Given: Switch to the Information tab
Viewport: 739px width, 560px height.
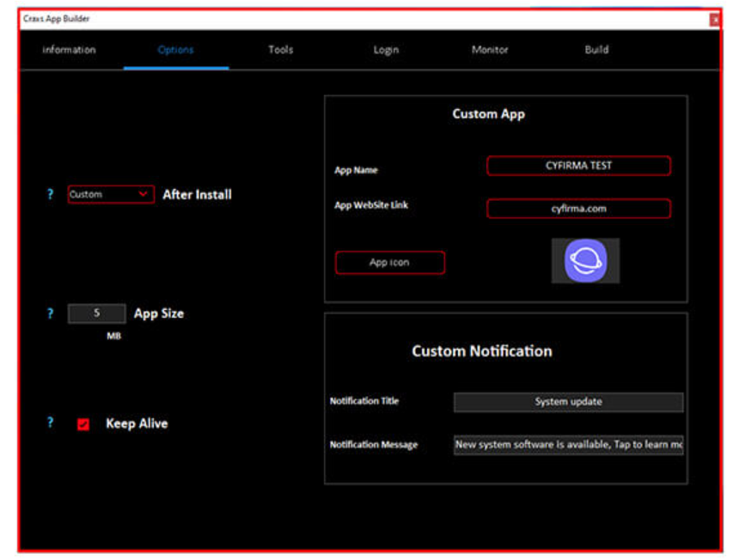Looking at the screenshot, I should [69, 50].
